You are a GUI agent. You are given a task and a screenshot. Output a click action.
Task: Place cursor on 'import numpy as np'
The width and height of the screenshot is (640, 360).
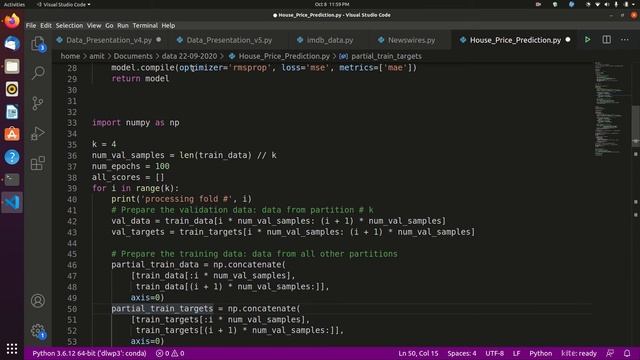[136, 123]
